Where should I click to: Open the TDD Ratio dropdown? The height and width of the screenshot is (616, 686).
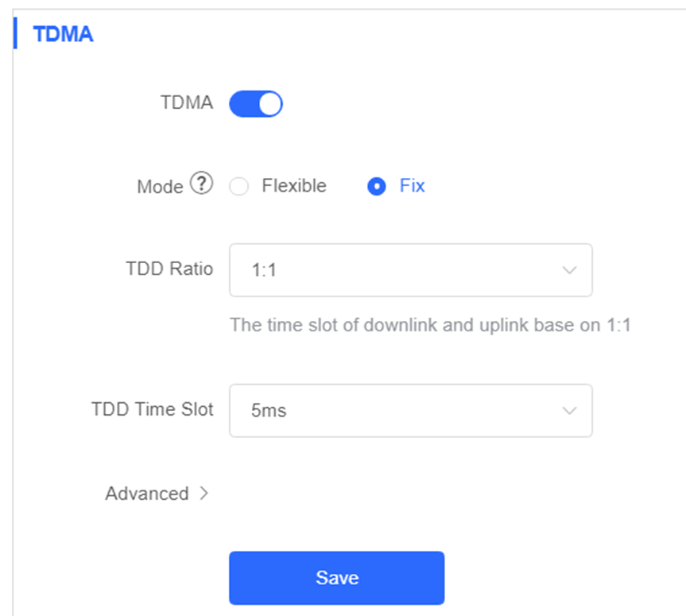[x=411, y=270]
